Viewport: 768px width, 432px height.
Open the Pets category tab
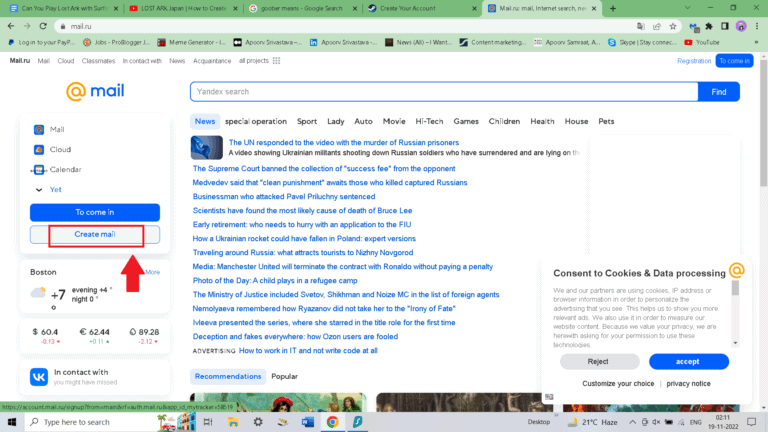(606, 121)
